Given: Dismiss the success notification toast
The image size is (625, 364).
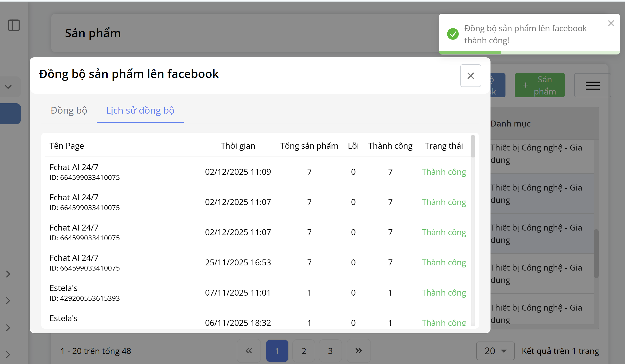Looking at the screenshot, I should (x=611, y=23).
